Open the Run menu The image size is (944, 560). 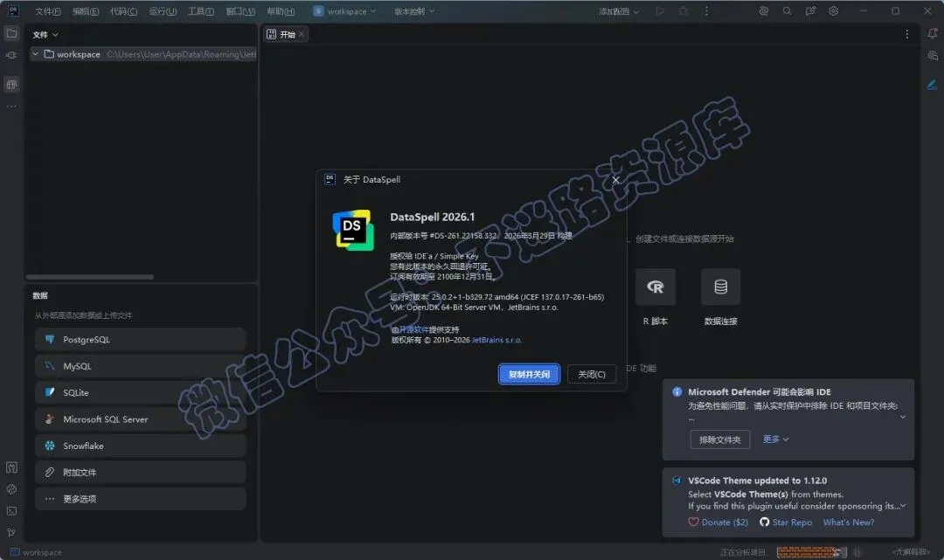[x=163, y=11]
